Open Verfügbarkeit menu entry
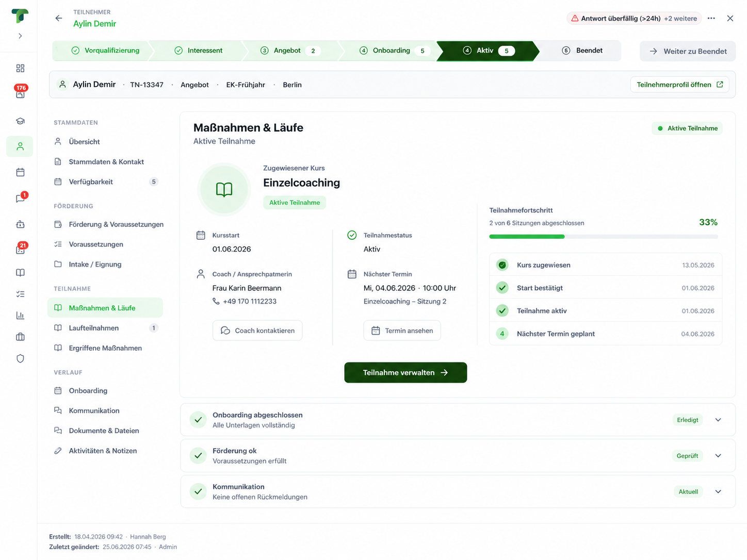 (105, 182)
